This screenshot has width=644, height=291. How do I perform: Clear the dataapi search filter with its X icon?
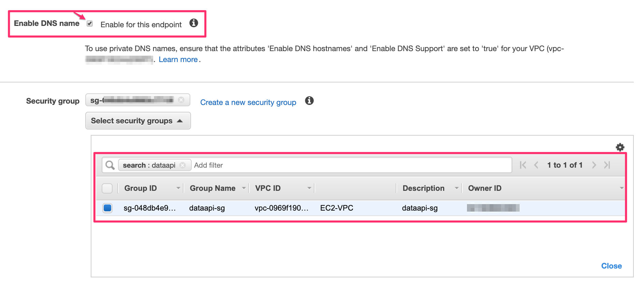[183, 165]
